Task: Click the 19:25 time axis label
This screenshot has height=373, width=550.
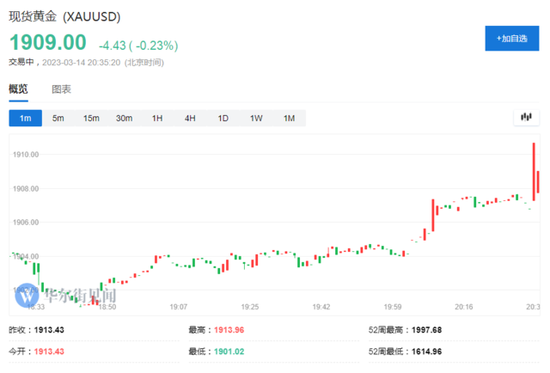Action: (x=250, y=307)
